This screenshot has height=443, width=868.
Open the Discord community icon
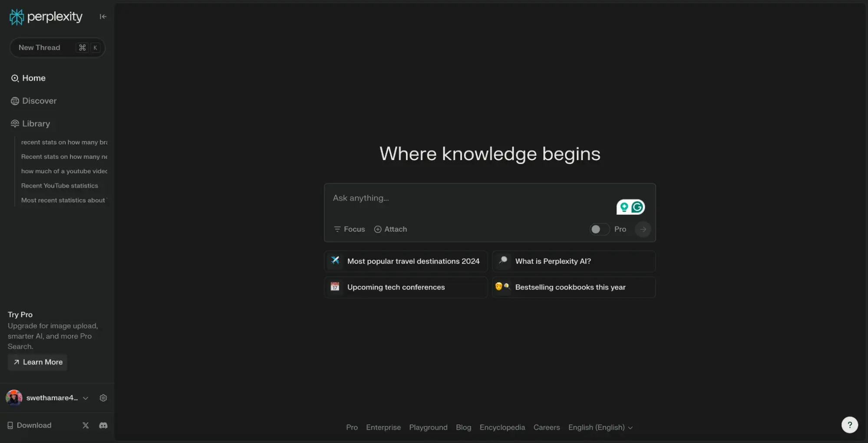click(x=103, y=425)
